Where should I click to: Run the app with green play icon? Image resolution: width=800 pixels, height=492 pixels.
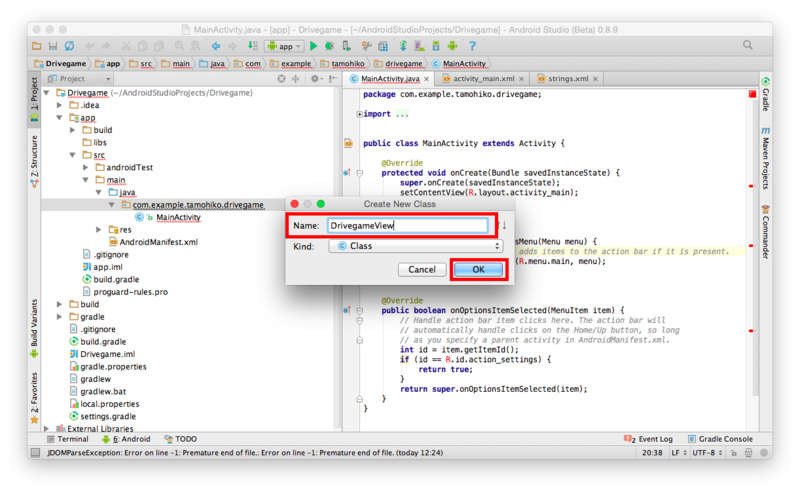pyautogui.click(x=313, y=46)
